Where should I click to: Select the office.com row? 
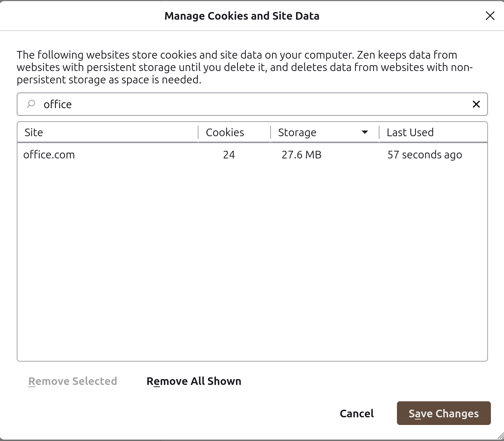[252, 155]
